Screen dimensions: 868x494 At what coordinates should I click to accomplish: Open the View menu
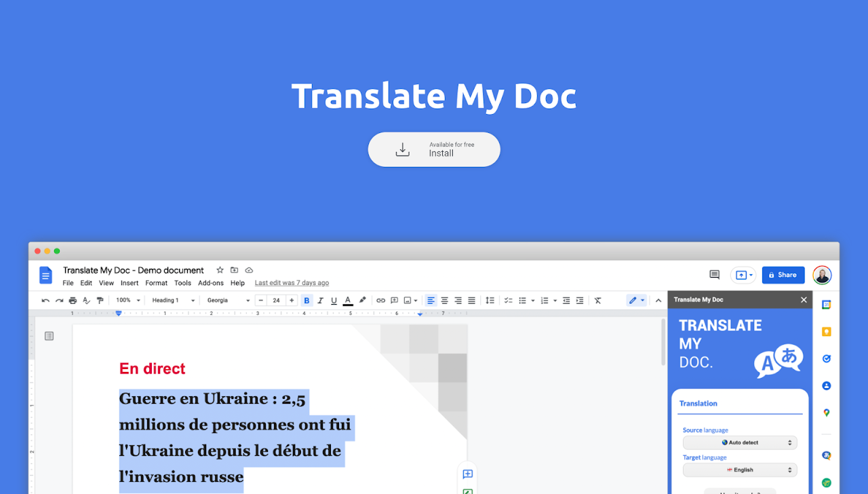106,283
